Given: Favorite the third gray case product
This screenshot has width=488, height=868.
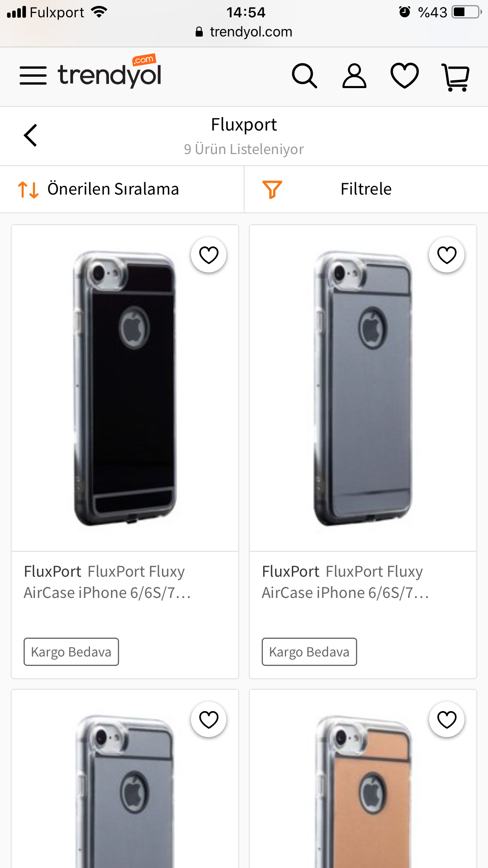Looking at the screenshot, I should tap(209, 719).
